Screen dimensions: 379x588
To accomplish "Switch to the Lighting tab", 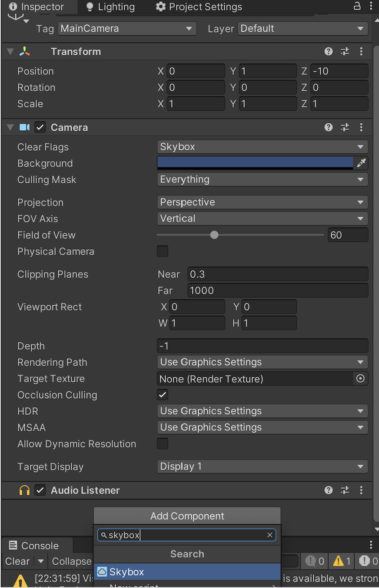I will pyautogui.click(x=110, y=7).
